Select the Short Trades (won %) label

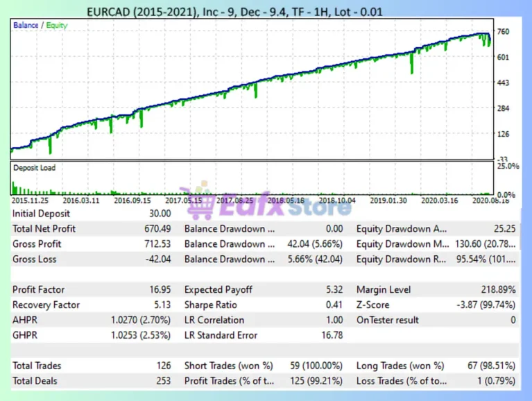(229, 366)
